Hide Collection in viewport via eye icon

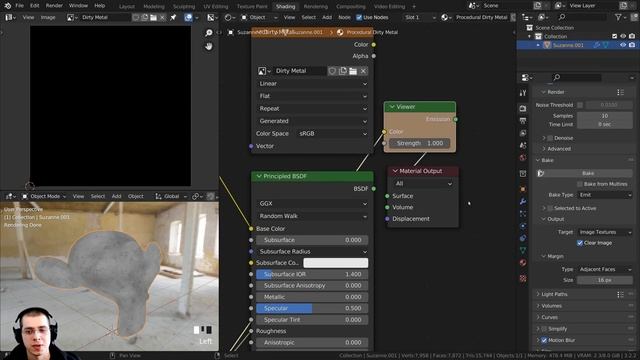tap(623, 36)
